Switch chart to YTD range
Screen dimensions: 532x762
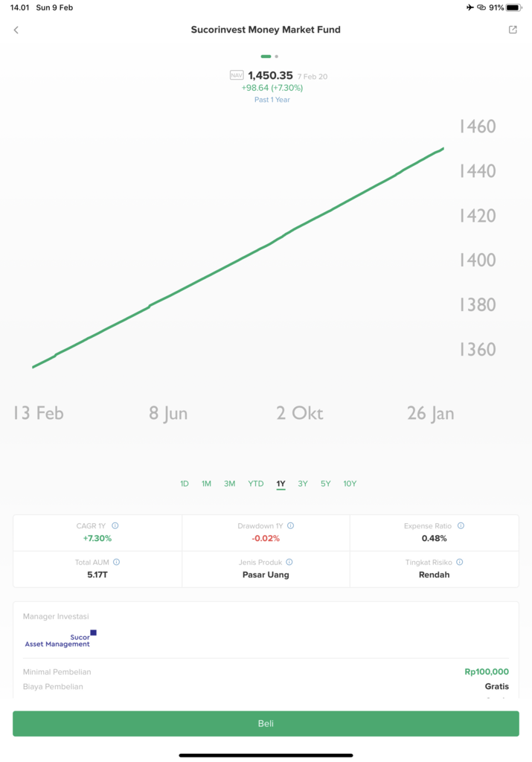pos(255,484)
